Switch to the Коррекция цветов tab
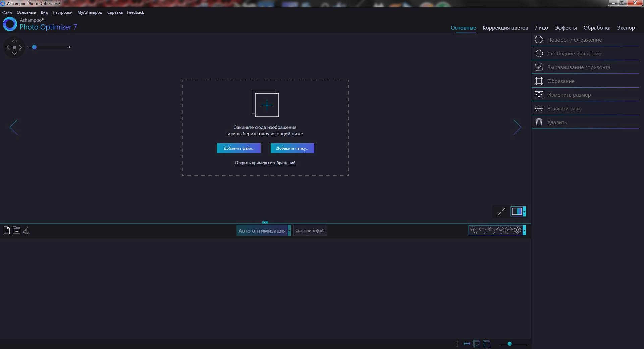 (505, 28)
